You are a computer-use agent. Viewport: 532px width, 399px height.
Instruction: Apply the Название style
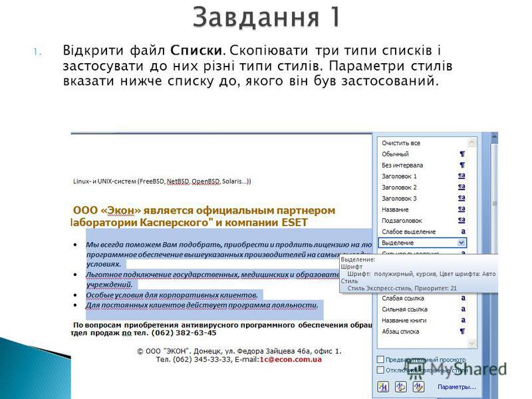pos(423,209)
